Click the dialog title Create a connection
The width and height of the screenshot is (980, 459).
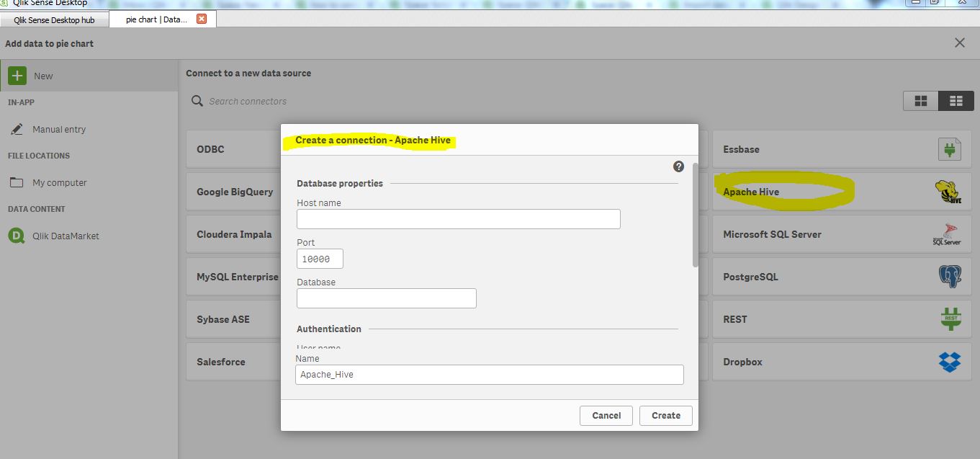coord(373,140)
